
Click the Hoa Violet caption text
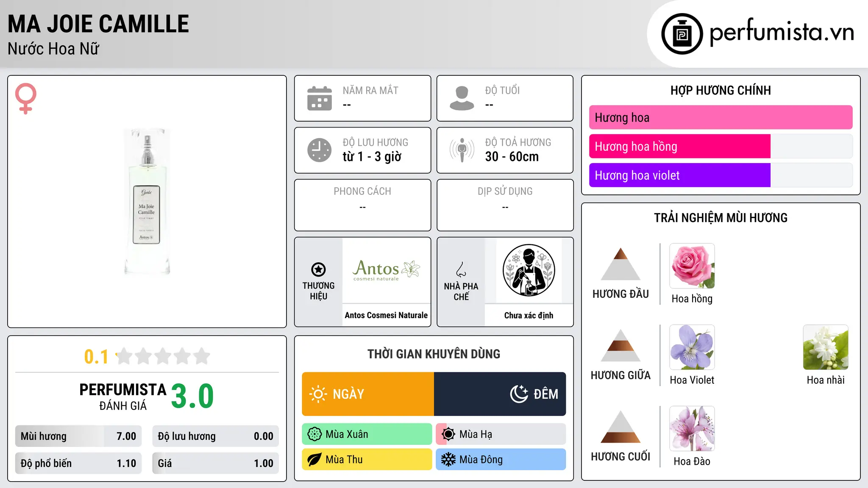[692, 380]
